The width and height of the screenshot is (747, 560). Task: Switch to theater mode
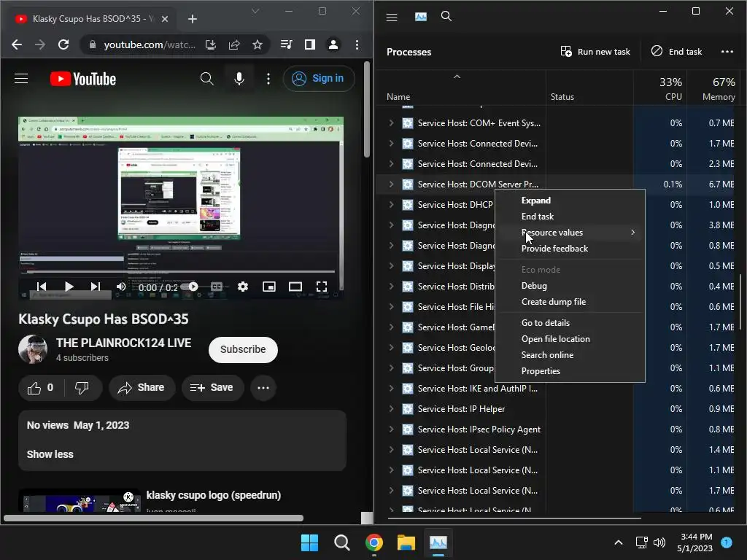pos(295,286)
